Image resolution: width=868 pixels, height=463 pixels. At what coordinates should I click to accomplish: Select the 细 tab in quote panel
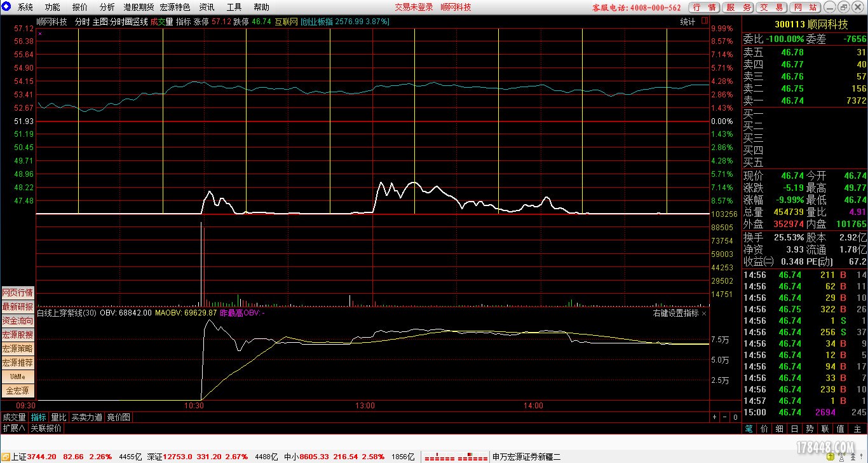click(x=780, y=429)
